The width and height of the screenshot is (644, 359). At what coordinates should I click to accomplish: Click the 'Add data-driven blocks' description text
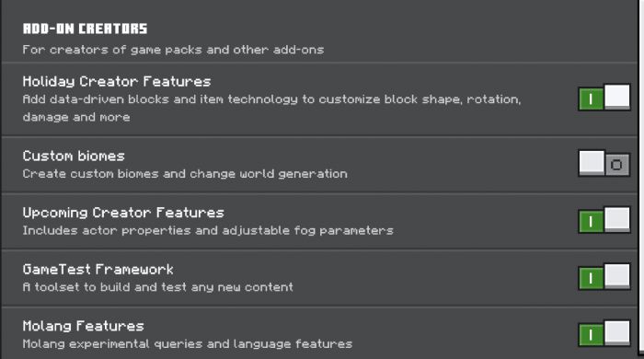(271, 108)
